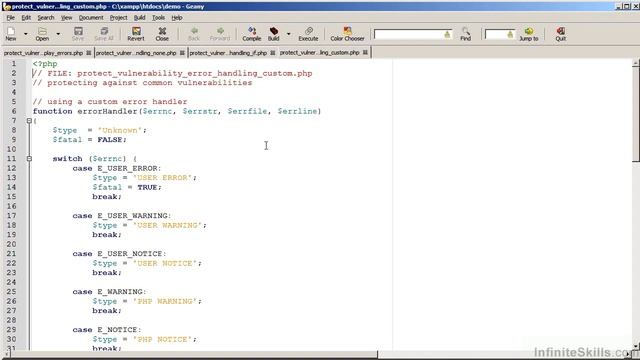Viewport: 640px width, 360px height.
Task: Open the Build options dropdown arrow
Action: pyautogui.click(x=289, y=34)
